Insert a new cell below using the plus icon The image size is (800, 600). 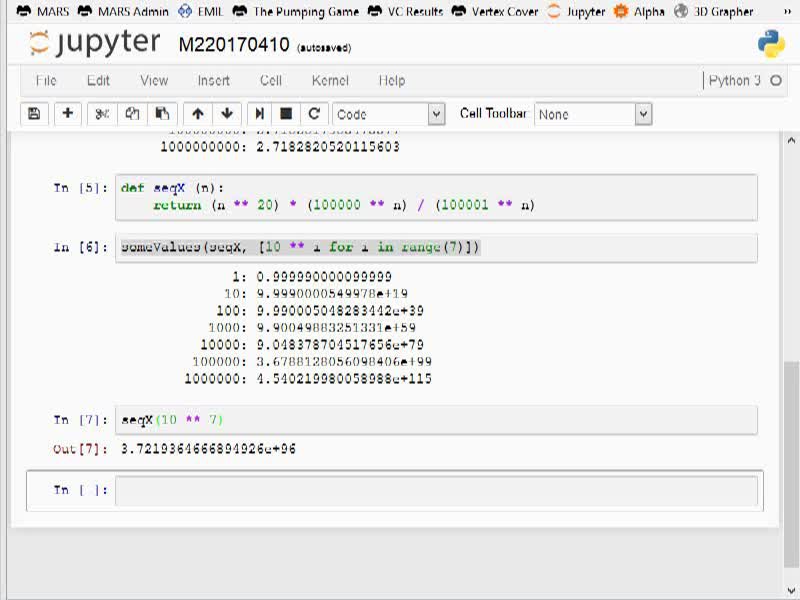67,113
